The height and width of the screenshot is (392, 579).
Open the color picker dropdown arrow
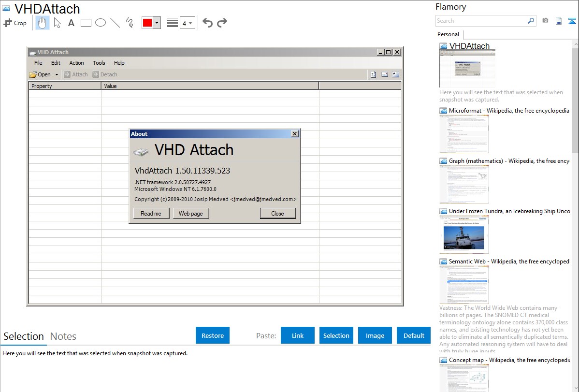(157, 23)
